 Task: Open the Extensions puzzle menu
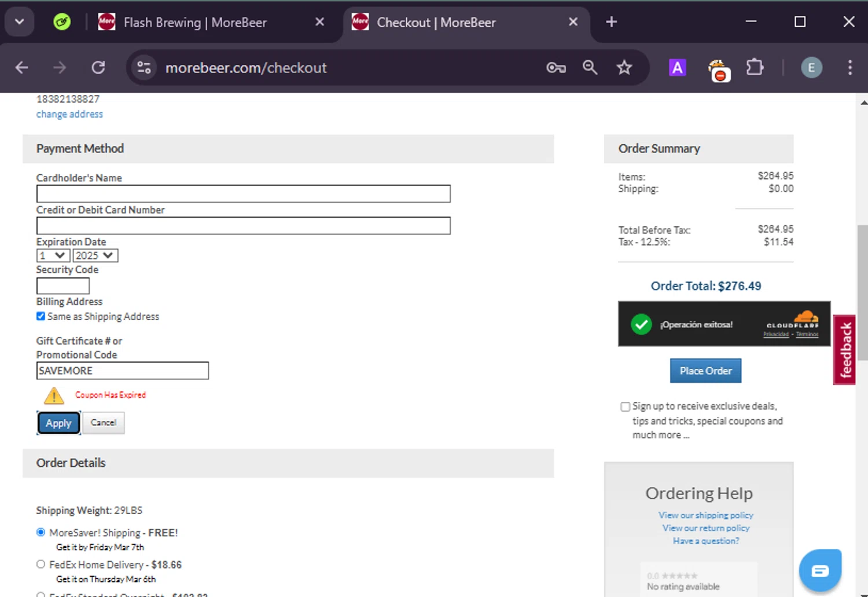coord(755,68)
